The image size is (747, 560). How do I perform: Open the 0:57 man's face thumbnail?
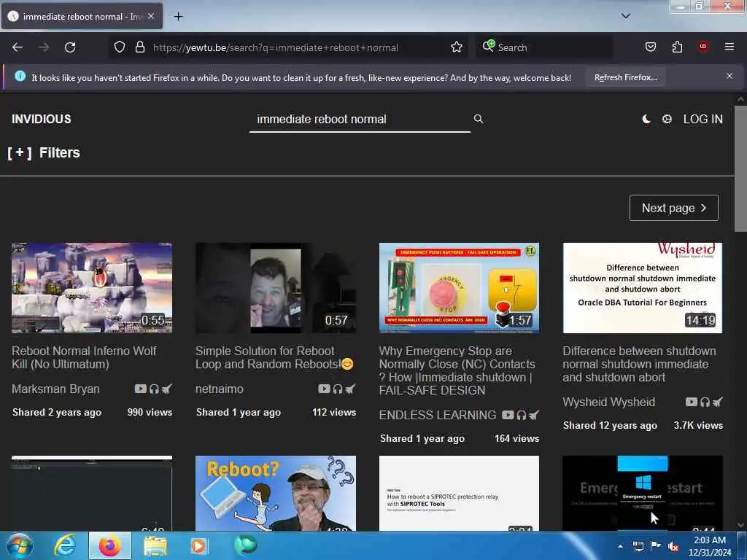[x=275, y=287]
